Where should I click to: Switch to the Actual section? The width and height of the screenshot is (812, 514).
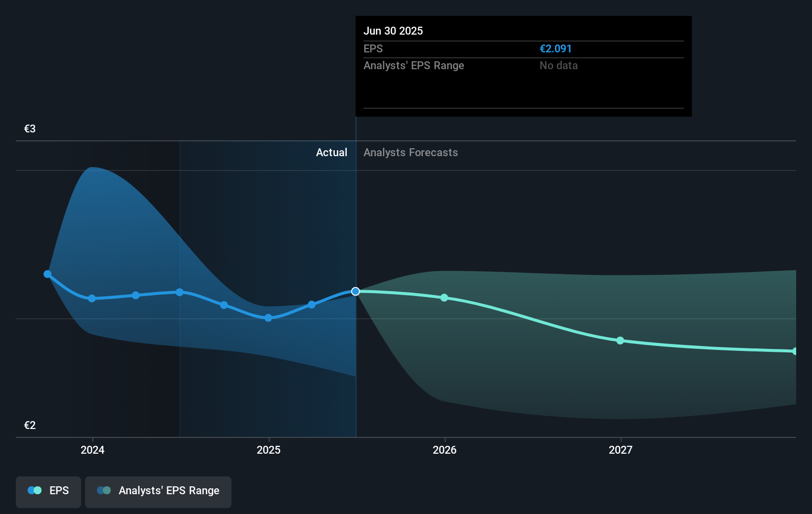pos(331,152)
